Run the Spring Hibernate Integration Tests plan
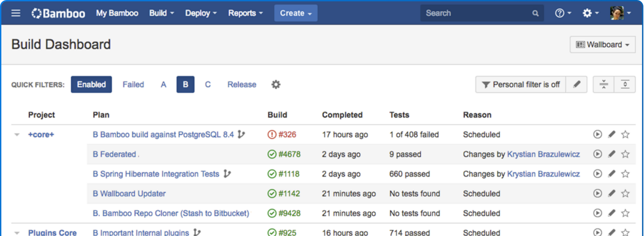644x236 pixels. click(x=598, y=174)
